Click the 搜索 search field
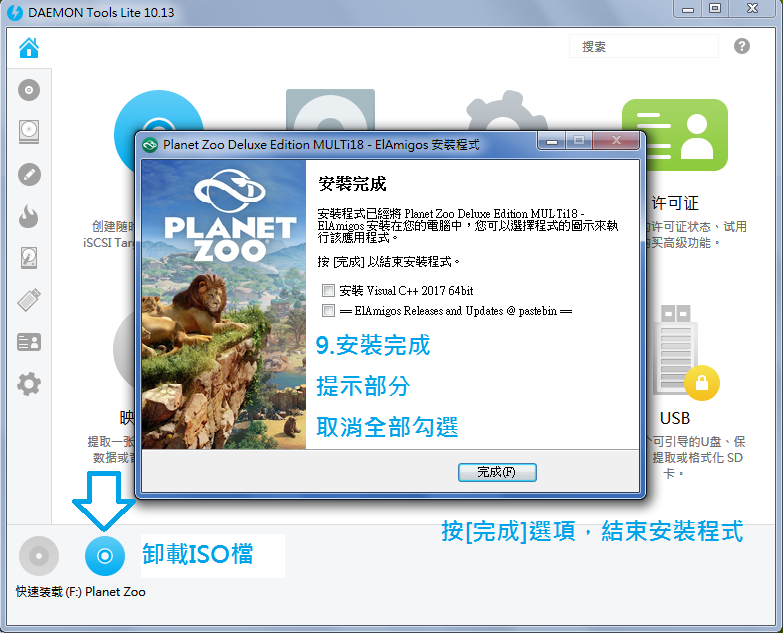This screenshot has height=633, width=783. tap(644, 46)
